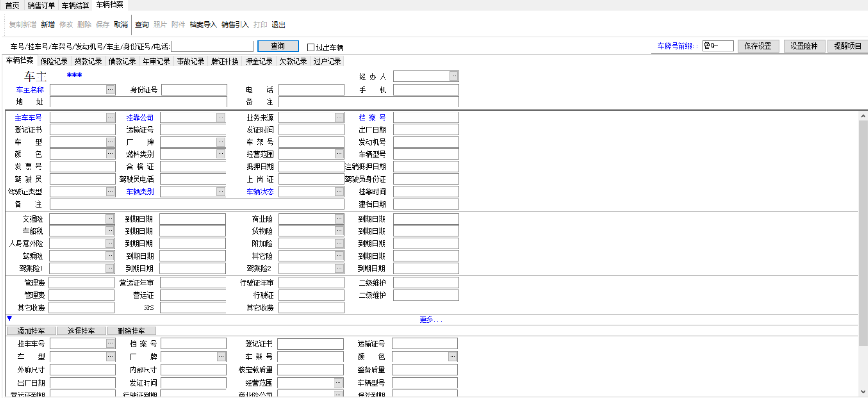Open the main vehicle 经营范围 lookup button
868x398 pixels.
[x=339, y=154]
